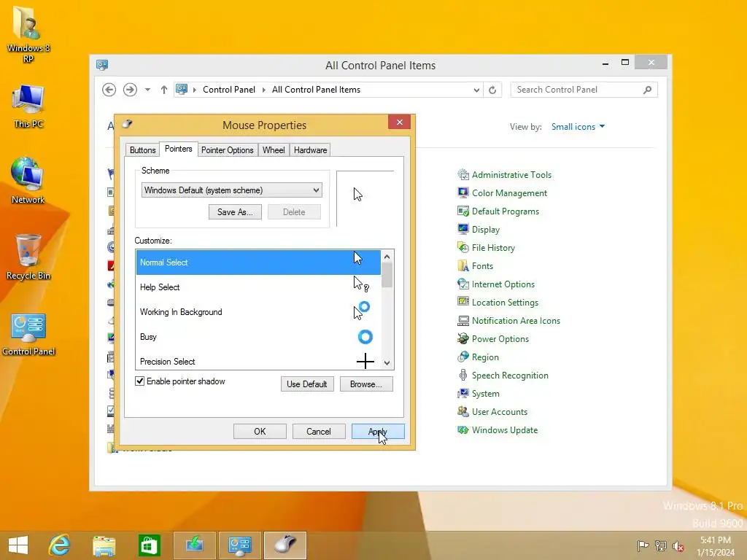
Task: Click the pointer list scrollbar thumb
Action: coord(387,275)
